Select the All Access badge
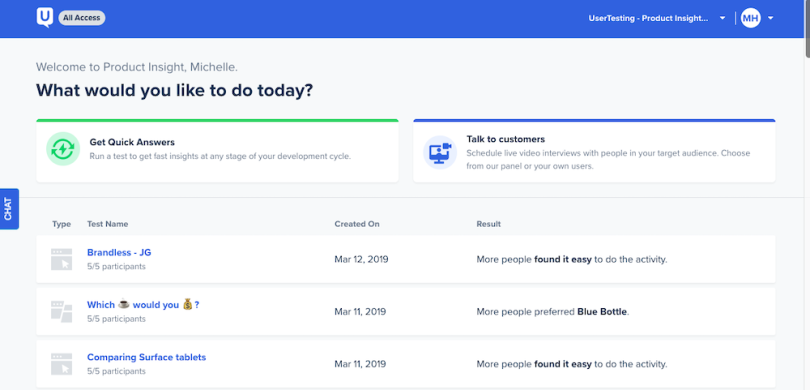This screenshot has width=810, height=390. (x=82, y=18)
